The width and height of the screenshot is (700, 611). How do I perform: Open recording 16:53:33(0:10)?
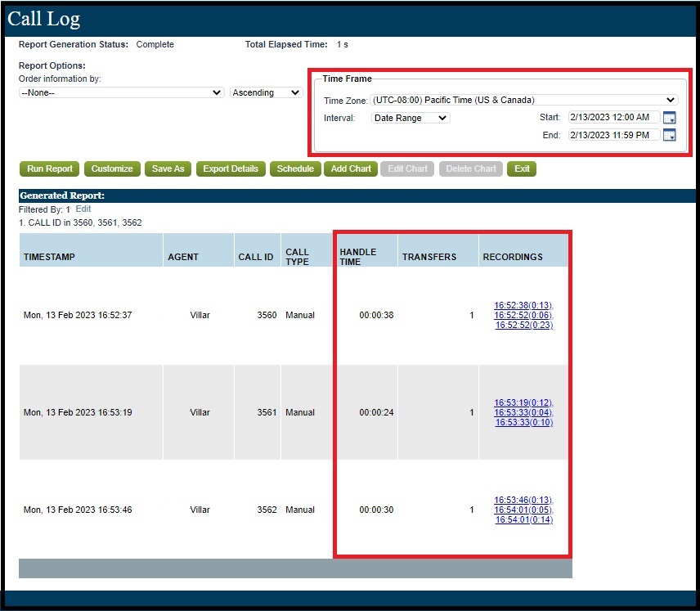pos(524,423)
